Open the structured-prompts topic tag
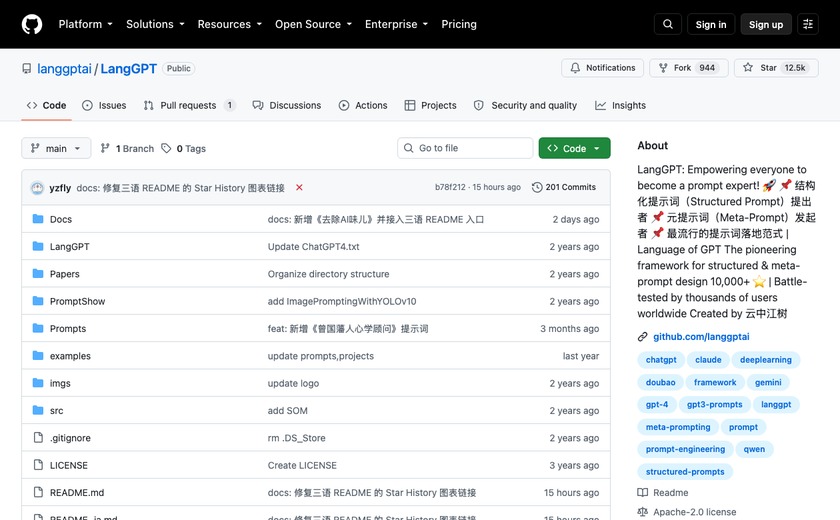This screenshot has height=520, width=840. pyautogui.click(x=685, y=472)
